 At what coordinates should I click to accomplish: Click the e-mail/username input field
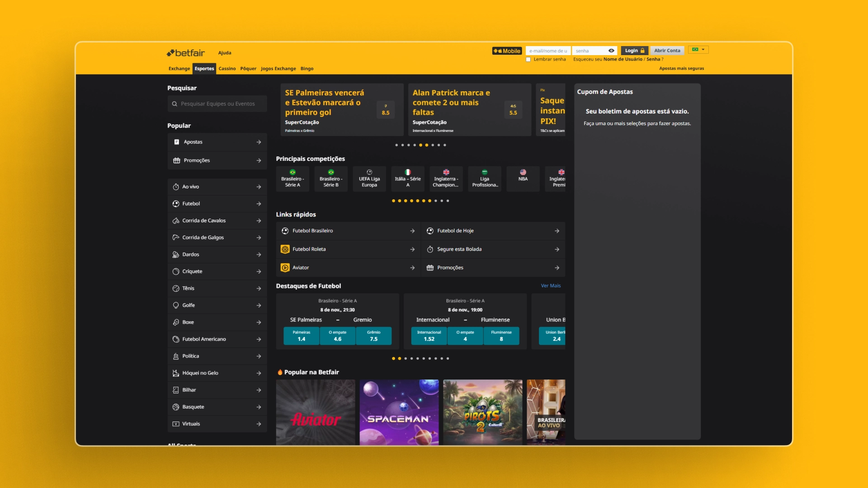tap(548, 51)
